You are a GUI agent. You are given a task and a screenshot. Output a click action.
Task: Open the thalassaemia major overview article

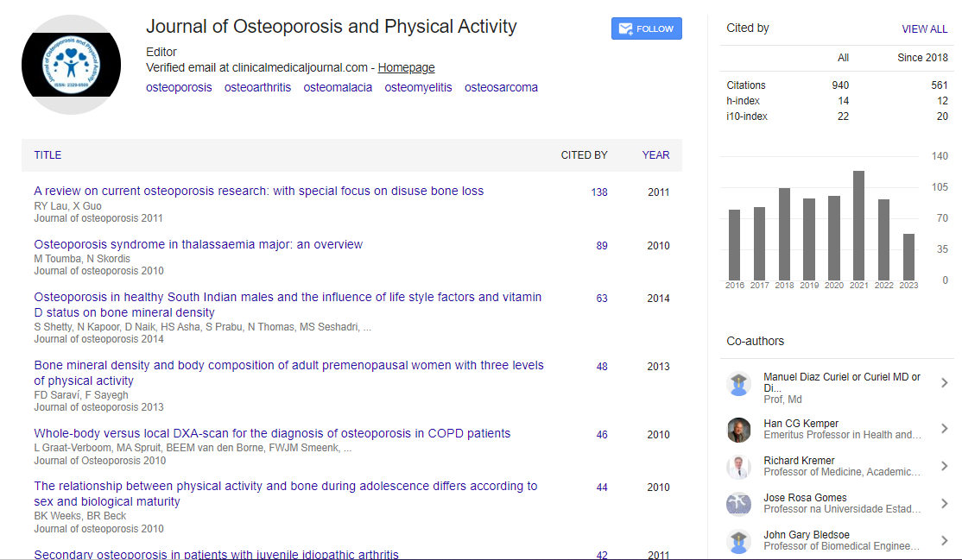tap(198, 244)
